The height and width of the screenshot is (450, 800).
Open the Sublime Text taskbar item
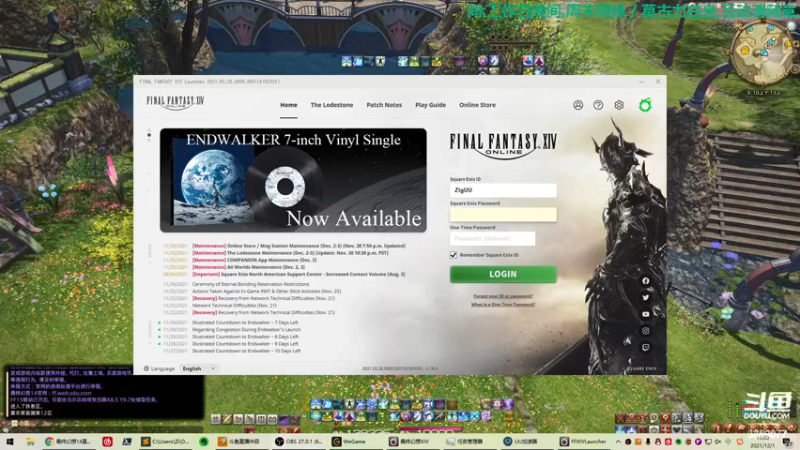click(165, 441)
